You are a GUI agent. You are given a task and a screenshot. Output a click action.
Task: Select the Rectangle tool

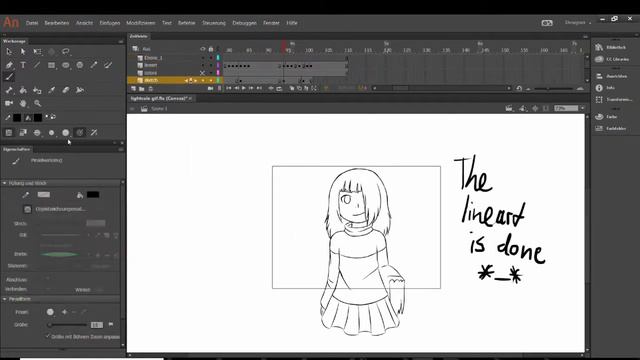point(51,65)
